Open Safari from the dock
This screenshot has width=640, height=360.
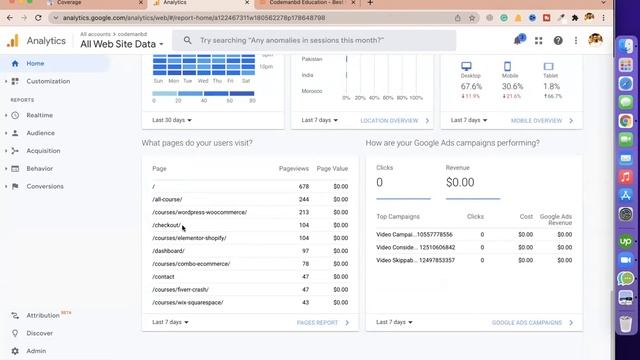point(626,83)
